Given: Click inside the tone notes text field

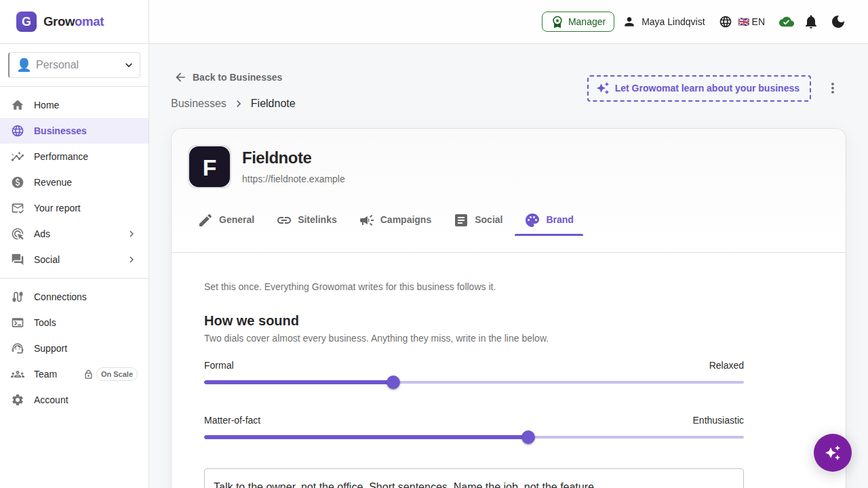Looking at the screenshot, I should 474,479.
